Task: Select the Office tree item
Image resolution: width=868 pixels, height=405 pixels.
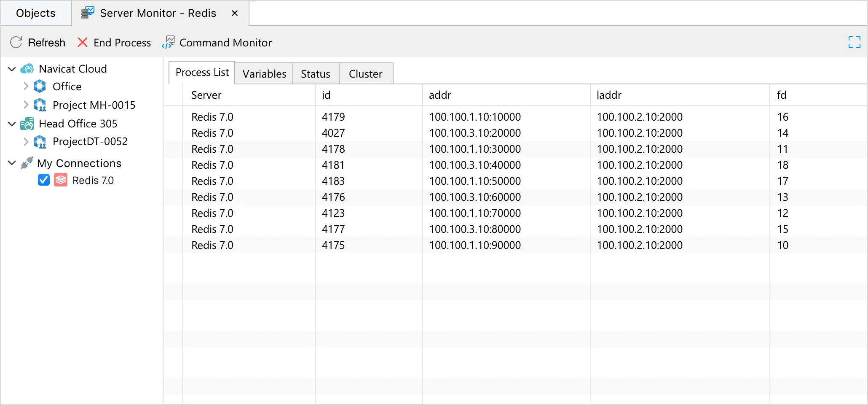Action: 67,86
